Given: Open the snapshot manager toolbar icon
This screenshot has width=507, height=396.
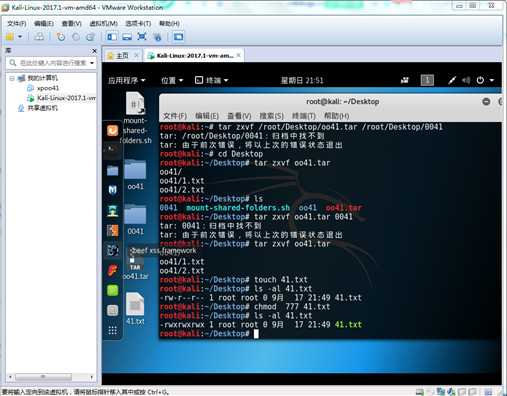Looking at the screenshot, I should [x=90, y=36].
